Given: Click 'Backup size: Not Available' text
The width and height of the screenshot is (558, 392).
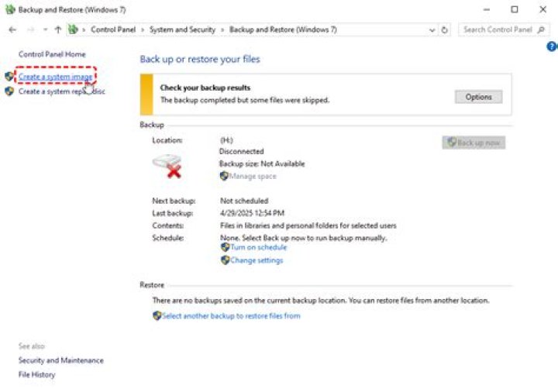Looking at the screenshot, I should pyautogui.click(x=262, y=164).
